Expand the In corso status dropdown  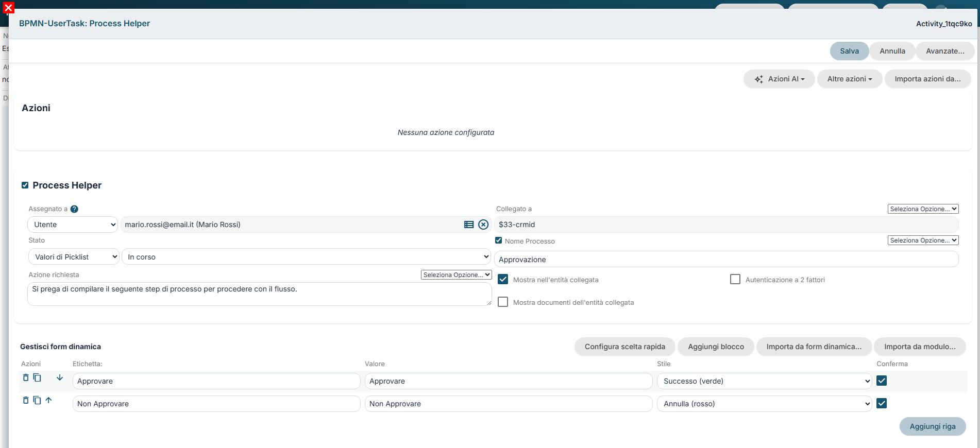click(x=306, y=256)
